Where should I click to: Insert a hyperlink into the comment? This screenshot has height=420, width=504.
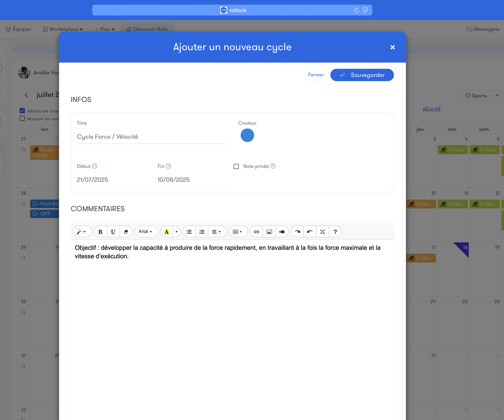click(x=257, y=231)
